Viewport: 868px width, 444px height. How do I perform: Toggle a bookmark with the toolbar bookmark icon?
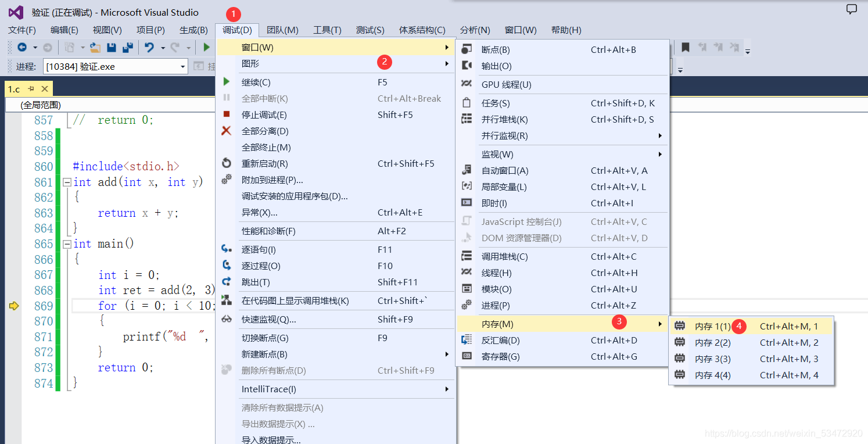click(x=686, y=48)
